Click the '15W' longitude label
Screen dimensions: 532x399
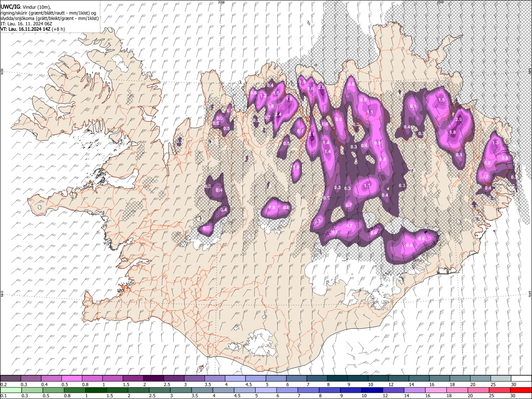click(x=440, y=2)
